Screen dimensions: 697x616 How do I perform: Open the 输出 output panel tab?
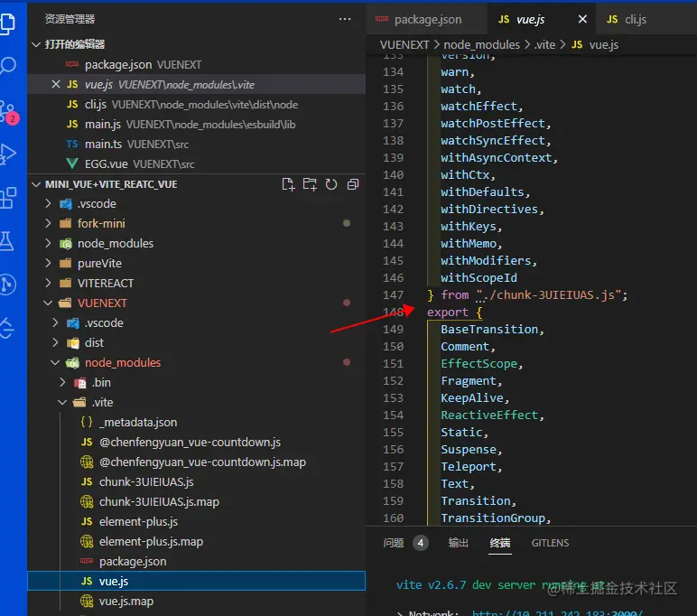pyautogui.click(x=459, y=543)
